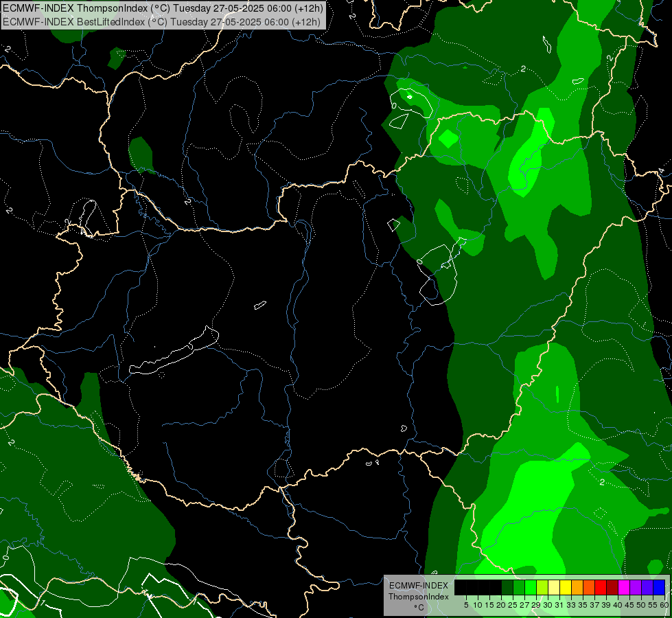Select the medium green 25–27 legend swatch
This screenshot has height=618, width=672.
(519, 587)
